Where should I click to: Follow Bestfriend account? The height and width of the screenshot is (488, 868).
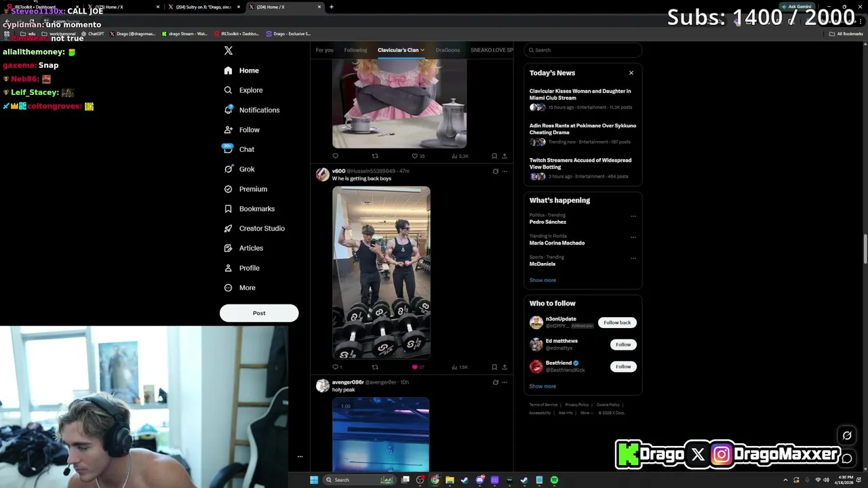pyautogui.click(x=623, y=367)
